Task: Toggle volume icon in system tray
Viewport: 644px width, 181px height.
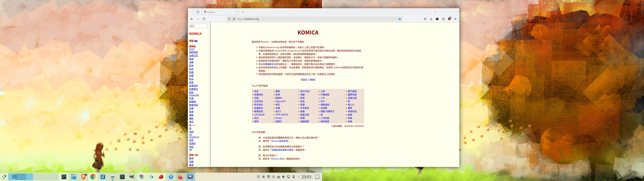Action: click(x=283, y=177)
